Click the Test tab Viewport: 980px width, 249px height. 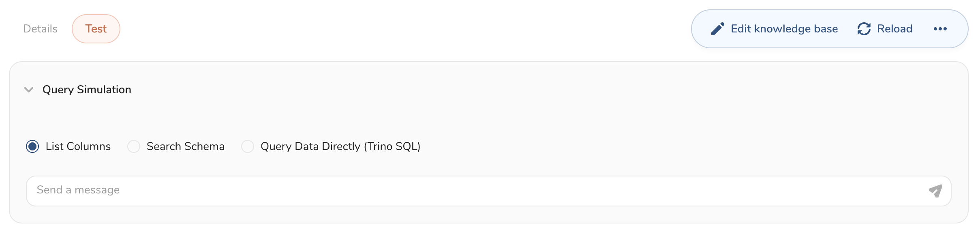click(96, 29)
